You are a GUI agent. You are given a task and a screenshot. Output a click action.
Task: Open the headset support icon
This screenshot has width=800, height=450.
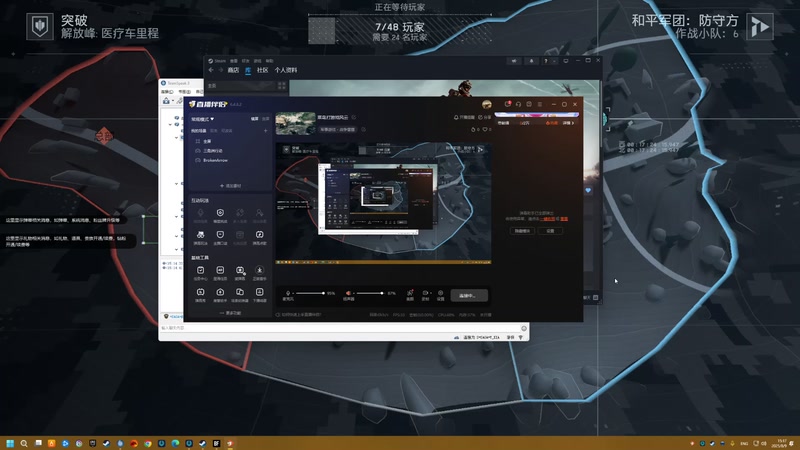point(518,104)
